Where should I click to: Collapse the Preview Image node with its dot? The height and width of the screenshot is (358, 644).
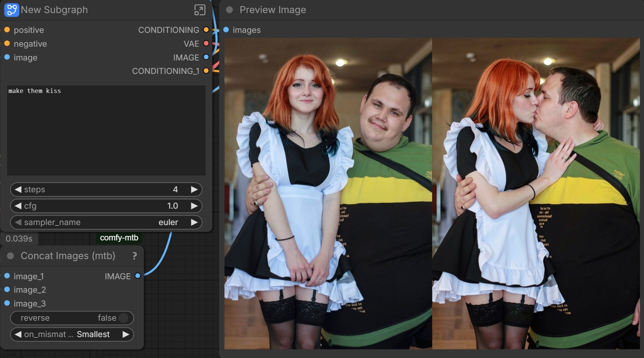point(229,10)
